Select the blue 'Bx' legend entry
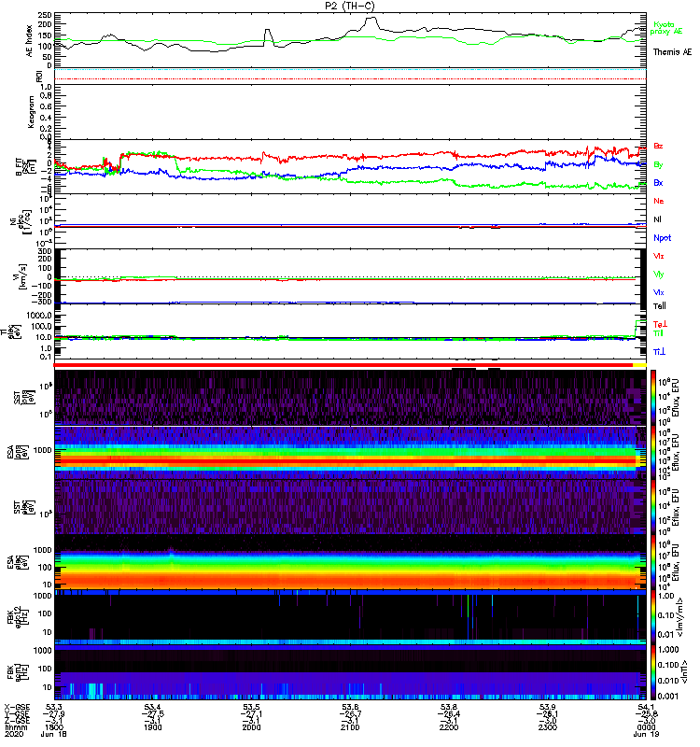Viewport: 700px width, 747px height. [658, 182]
